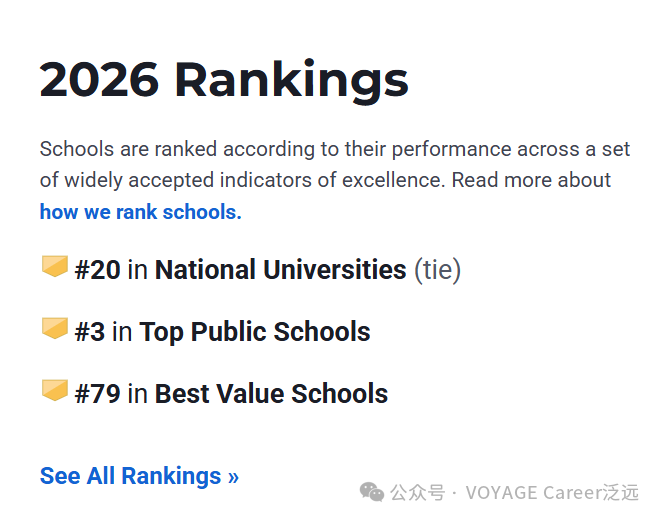Click the badge icon beside #79 ranking

pos(54,392)
